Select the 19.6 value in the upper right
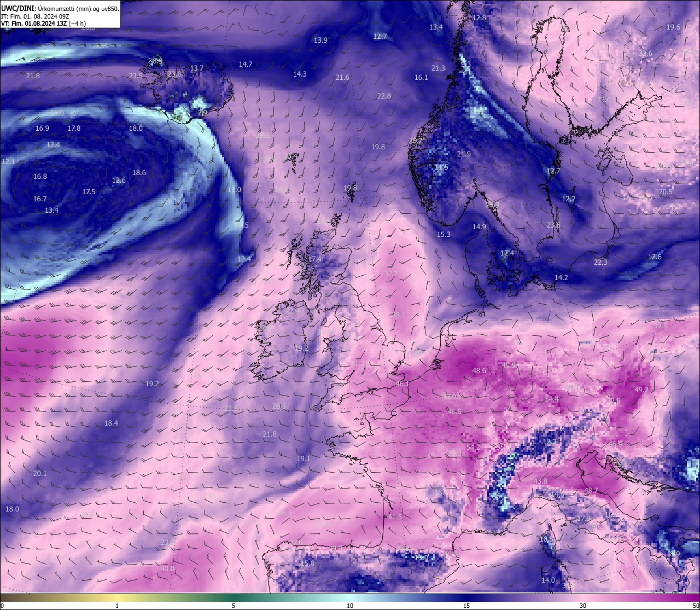This screenshot has height=610, width=700. tap(673, 27)
